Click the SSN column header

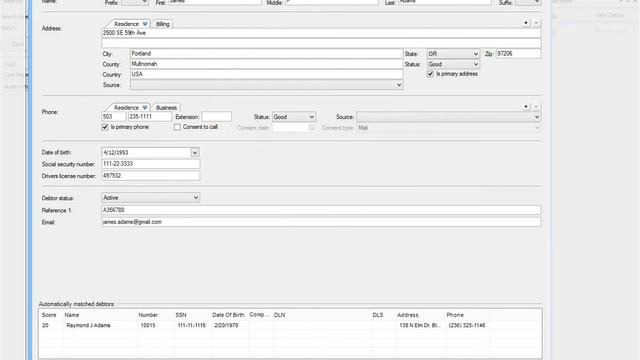coord(181,315)
